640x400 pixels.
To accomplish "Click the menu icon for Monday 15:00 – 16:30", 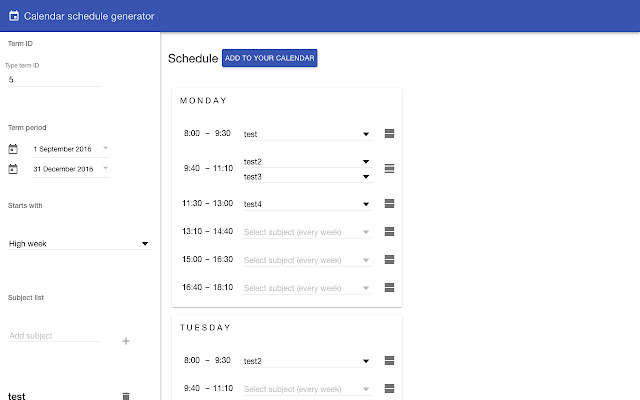I will (x=389, y=259).
